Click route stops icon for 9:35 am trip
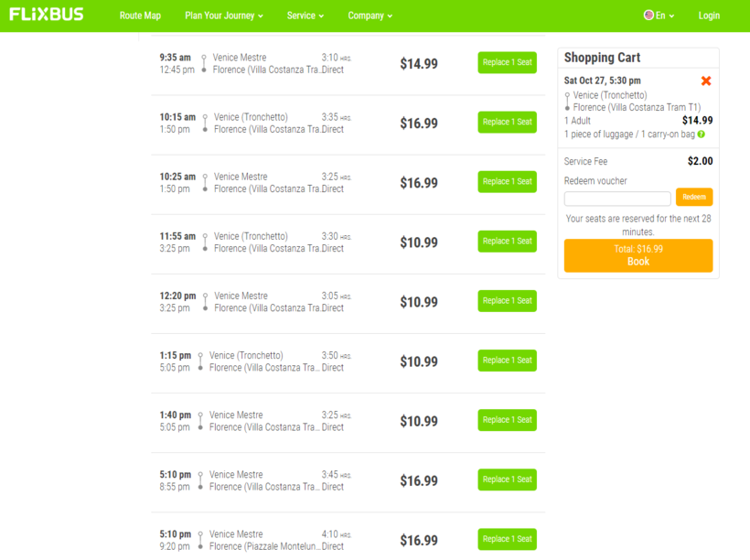Viewport: 750px width, 560px height. point(204,63)
